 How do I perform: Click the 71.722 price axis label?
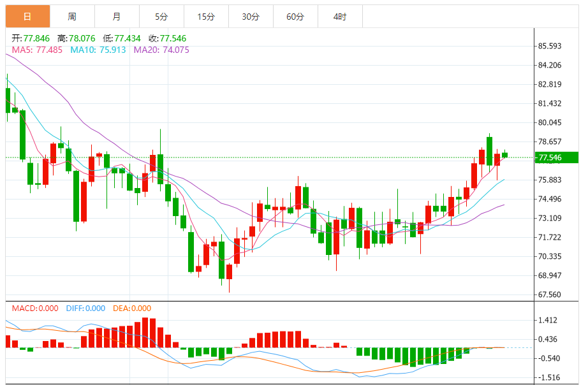[550, 237]
